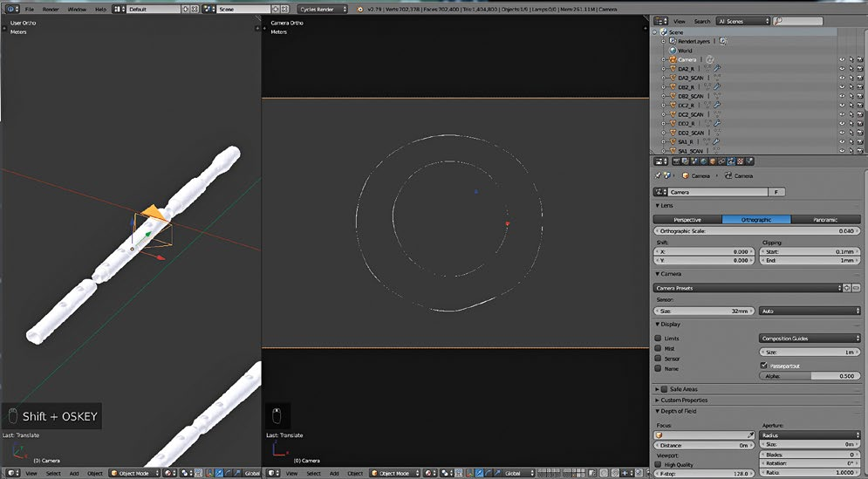Image resolution: width=868 pixels, height=479 pixels.
Task: Hide DB2_SCAN object via eye icon
Action: click(x=842, y=96)
